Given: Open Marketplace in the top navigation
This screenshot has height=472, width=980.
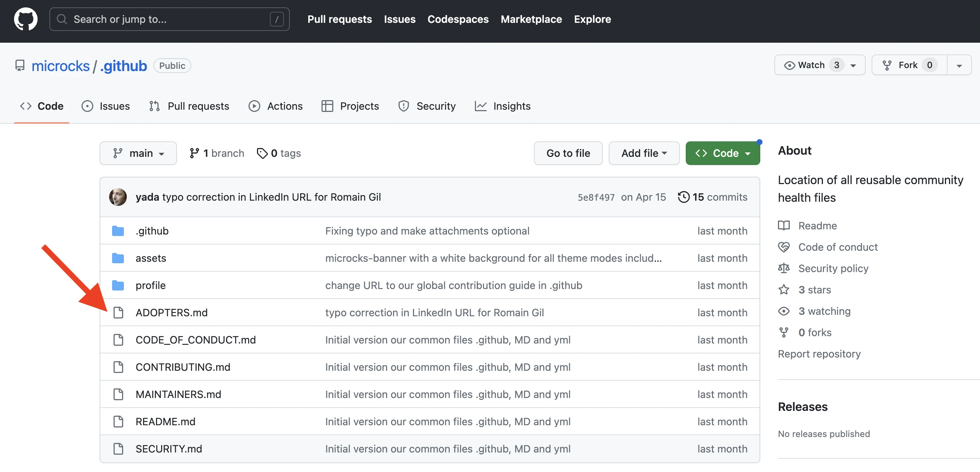Looking at the screenshot, I should pyautogui.click(x=531, y=19).
